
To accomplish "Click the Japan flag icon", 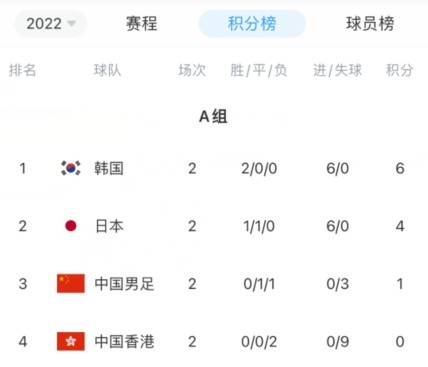I will (x=71, y=226).
